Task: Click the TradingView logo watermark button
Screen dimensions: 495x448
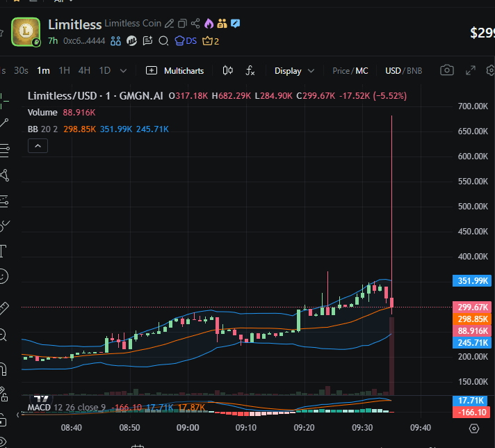Action: pyautogui.click(x=41, y=399)
